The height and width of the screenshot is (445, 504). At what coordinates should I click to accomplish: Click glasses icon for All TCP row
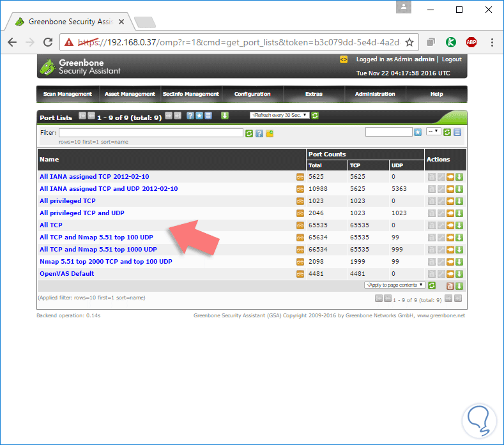coord(300,225)
